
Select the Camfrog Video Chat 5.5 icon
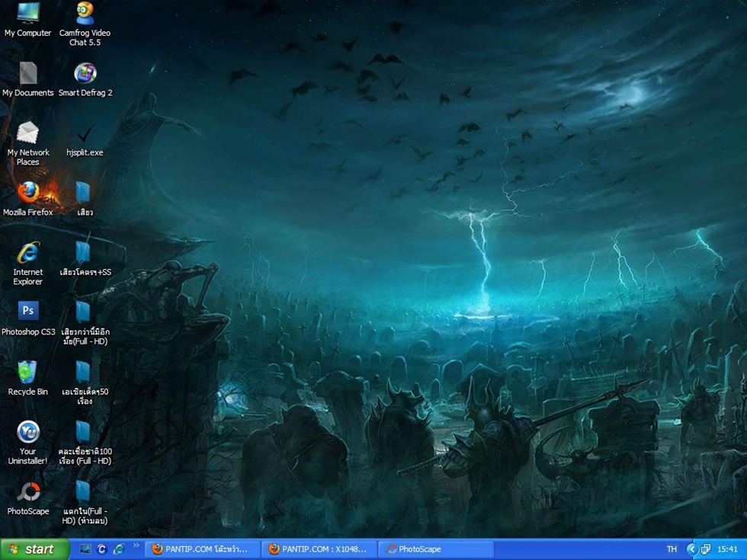pos(85,24)
